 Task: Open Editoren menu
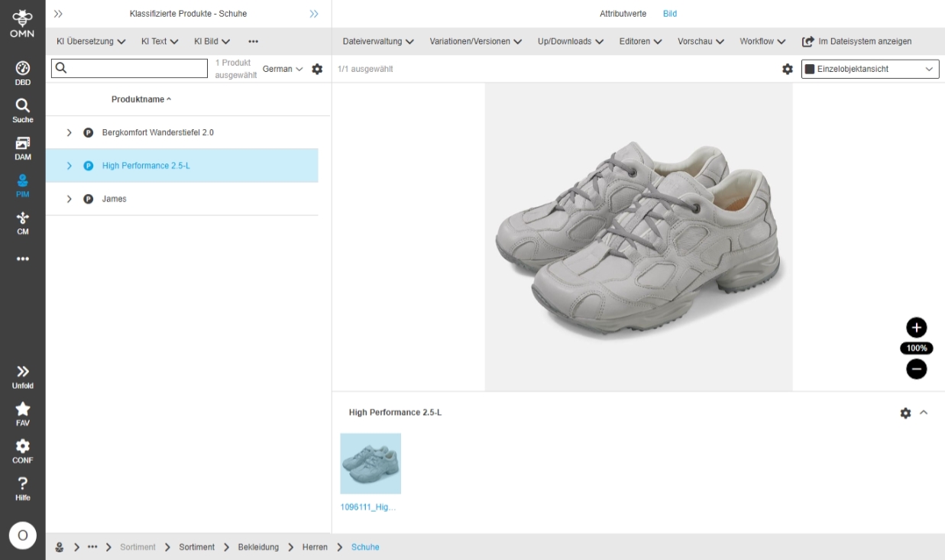pyautogui.click(x=640, y=41)
